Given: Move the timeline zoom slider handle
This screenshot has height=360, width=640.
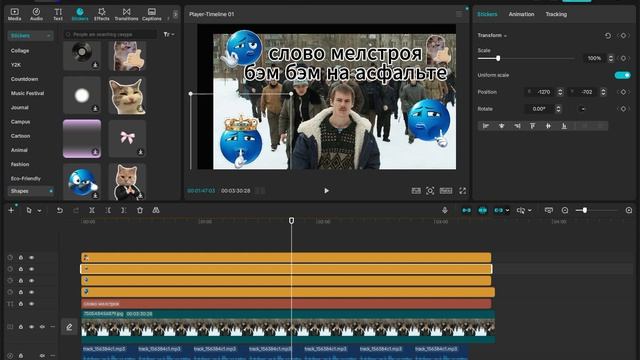Looking at the screenshot, I should coord(585,210).
